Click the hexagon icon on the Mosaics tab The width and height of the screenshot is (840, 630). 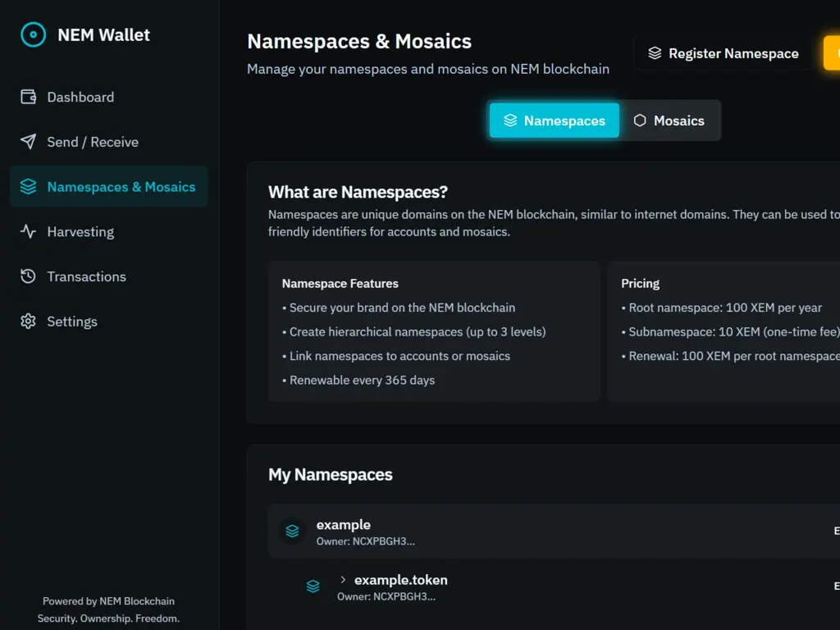coord(640,121)
